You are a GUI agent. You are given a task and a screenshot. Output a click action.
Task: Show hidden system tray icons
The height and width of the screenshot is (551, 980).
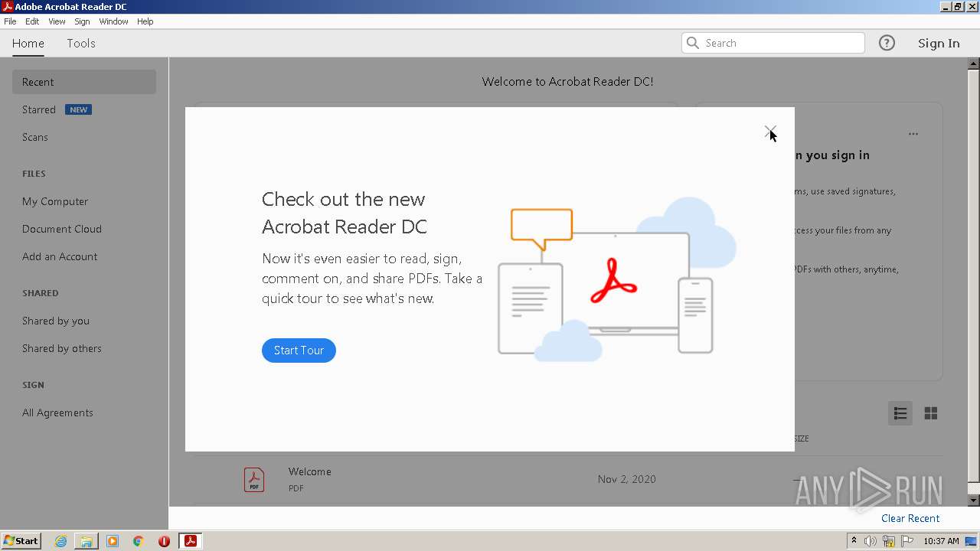tap(854, 541)
